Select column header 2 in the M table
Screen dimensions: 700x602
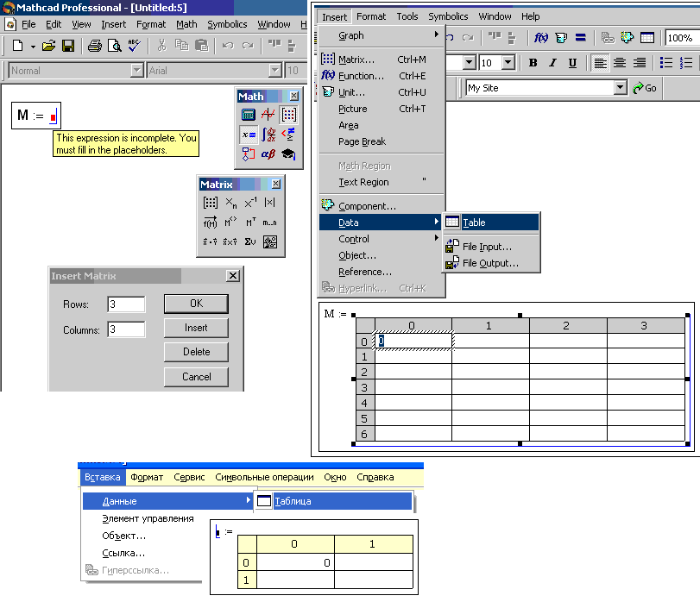(568, 325)
